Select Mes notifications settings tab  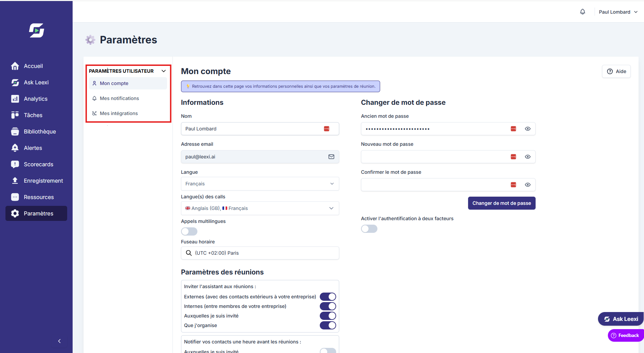click(x=128, y=98)
